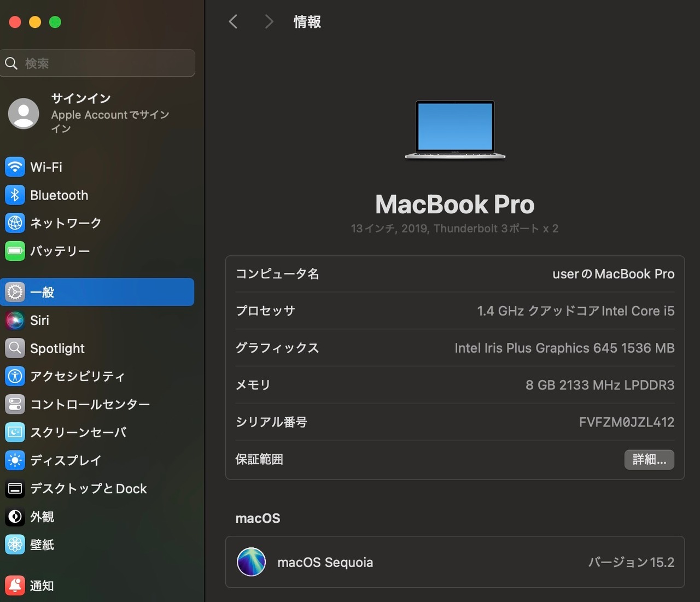Click the ディスプレイ sun icon
Screen dimensions: 700x602
15,460
